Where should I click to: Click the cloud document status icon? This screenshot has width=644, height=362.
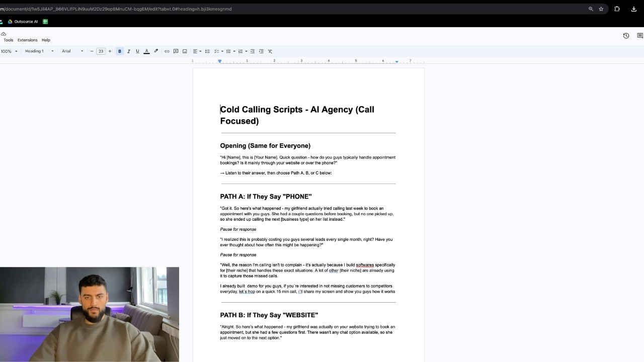coord(4,34)
